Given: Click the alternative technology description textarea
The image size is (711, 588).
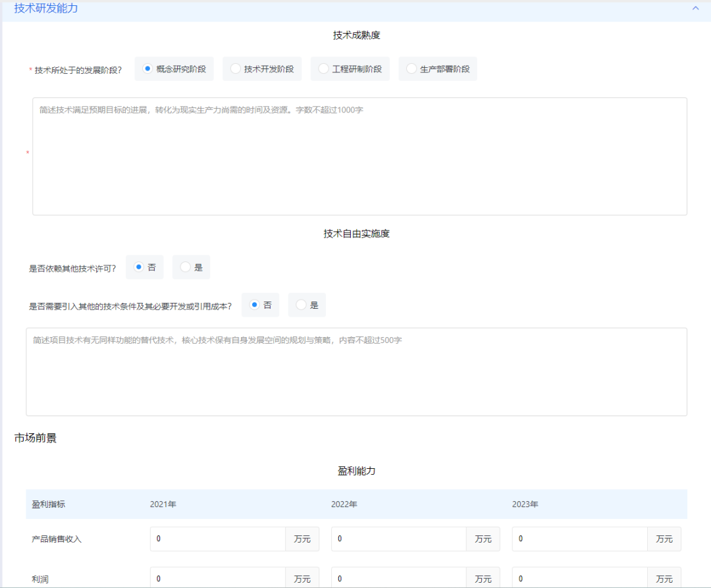Looking at the screenshot, I should [356, 372].
